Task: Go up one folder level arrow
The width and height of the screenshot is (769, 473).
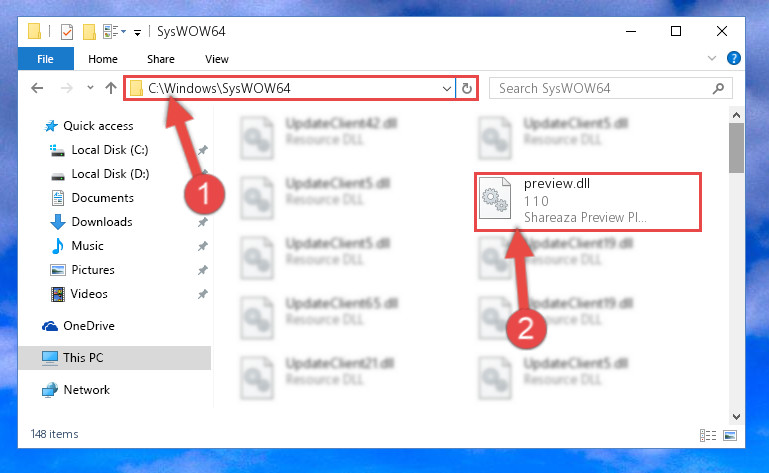Action: pyautogui.click(x=111, y=88)
